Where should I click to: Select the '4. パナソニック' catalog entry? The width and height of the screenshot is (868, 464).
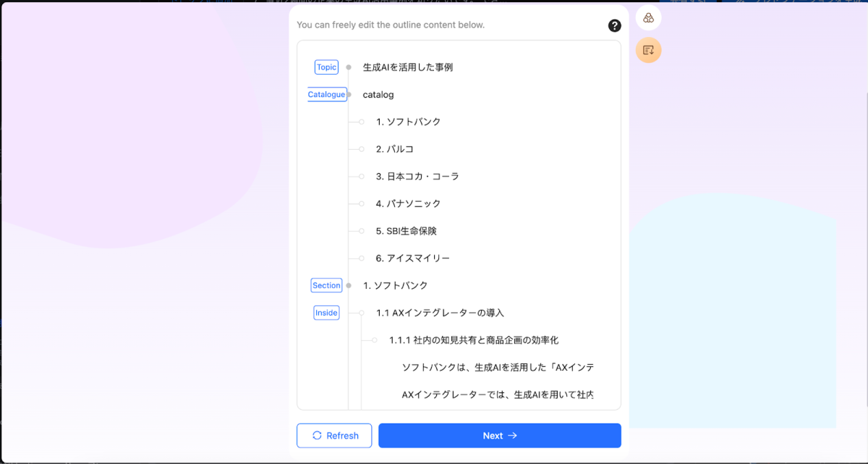pos(408,204)
